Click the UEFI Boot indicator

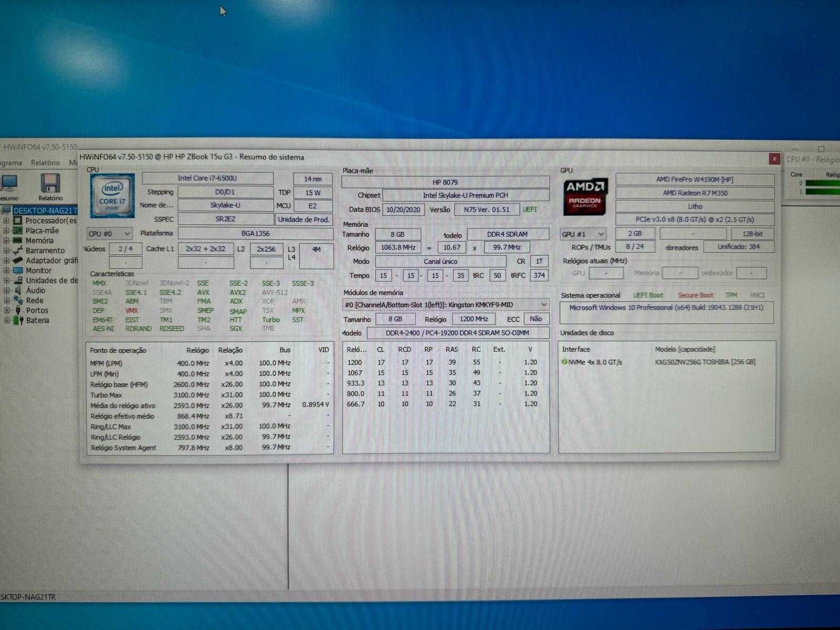(x=648, y=296)
